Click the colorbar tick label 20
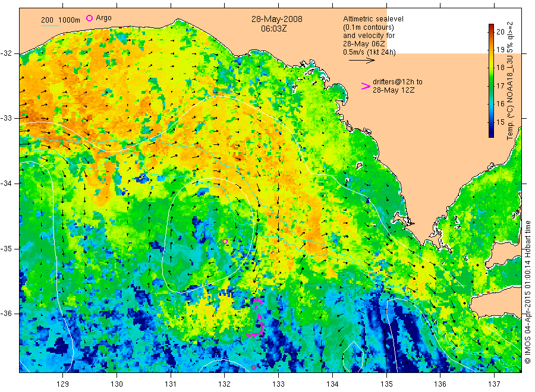 (500, 31)
